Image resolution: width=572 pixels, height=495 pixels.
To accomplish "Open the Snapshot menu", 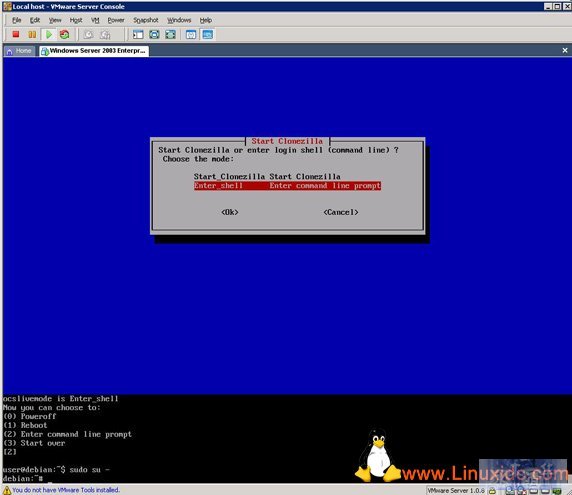I will [x=146, y=20].
